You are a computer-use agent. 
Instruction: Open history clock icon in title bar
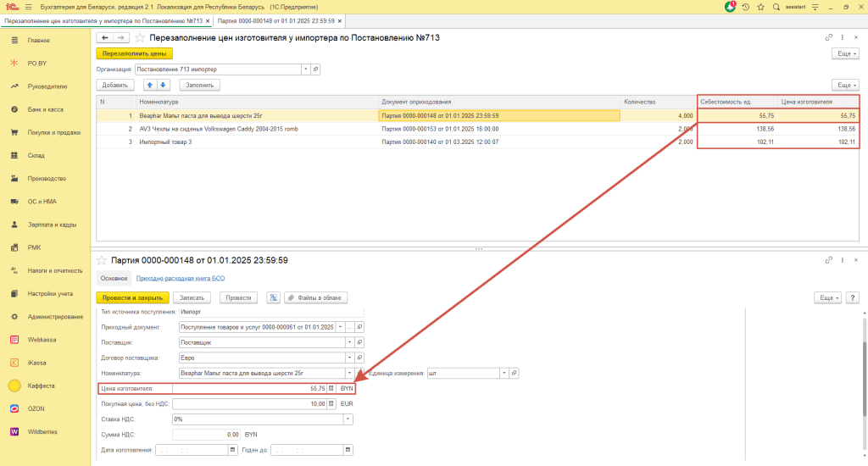(x=746, y=7)
